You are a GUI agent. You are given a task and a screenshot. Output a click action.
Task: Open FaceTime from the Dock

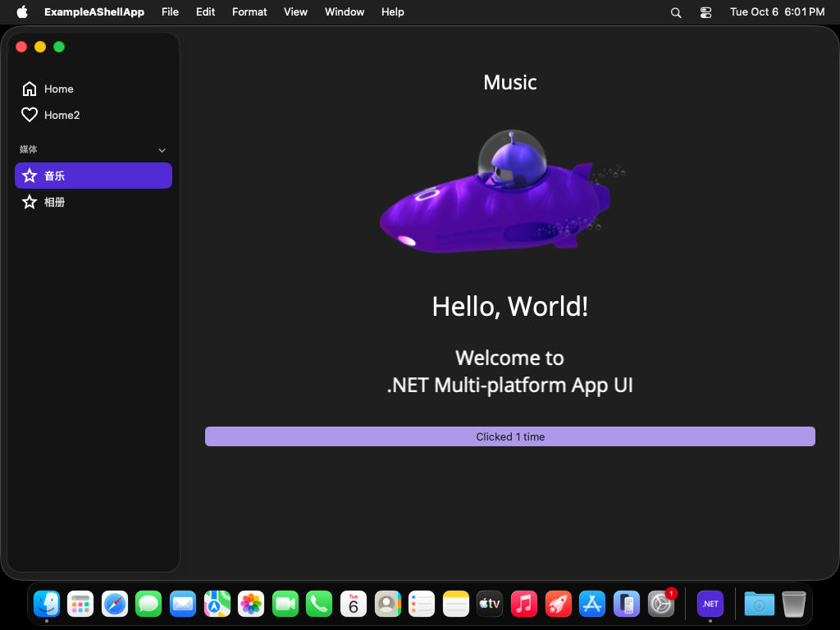pos(285,604)
